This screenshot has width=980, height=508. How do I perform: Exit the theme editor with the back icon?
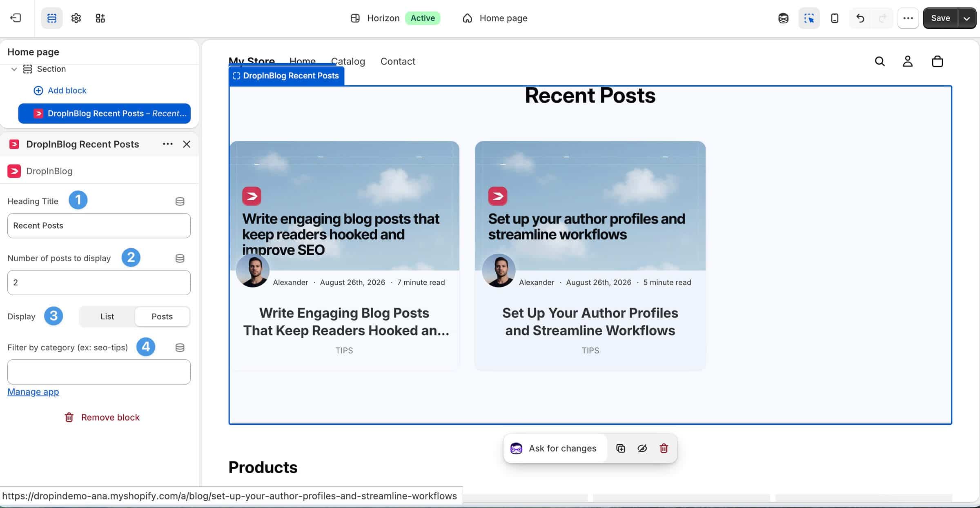[x=16, y=18]
